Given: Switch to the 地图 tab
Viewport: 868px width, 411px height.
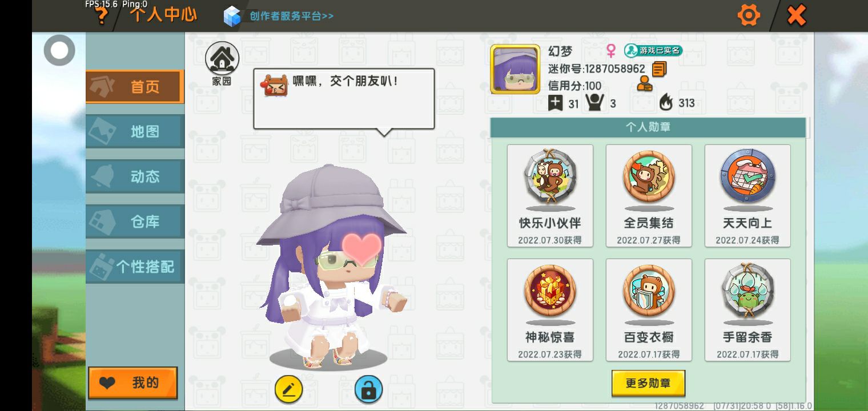Looking at the screenshot, I should pos(135,131).
